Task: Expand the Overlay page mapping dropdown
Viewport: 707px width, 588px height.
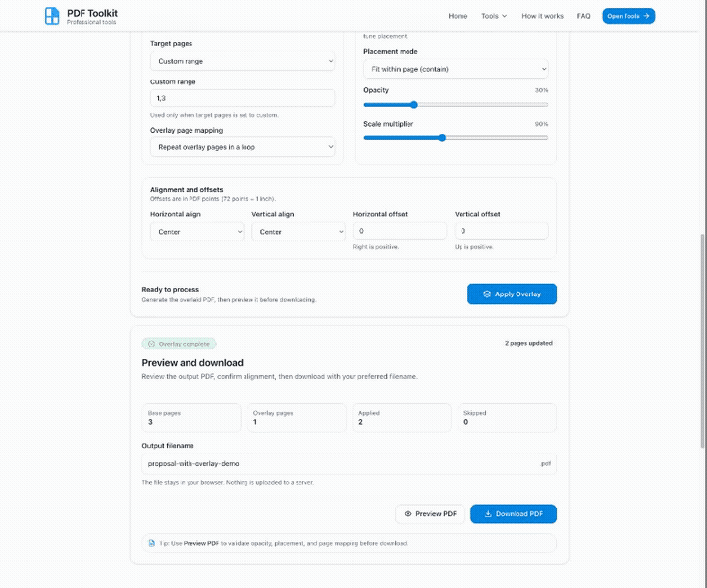Action: 242,147
